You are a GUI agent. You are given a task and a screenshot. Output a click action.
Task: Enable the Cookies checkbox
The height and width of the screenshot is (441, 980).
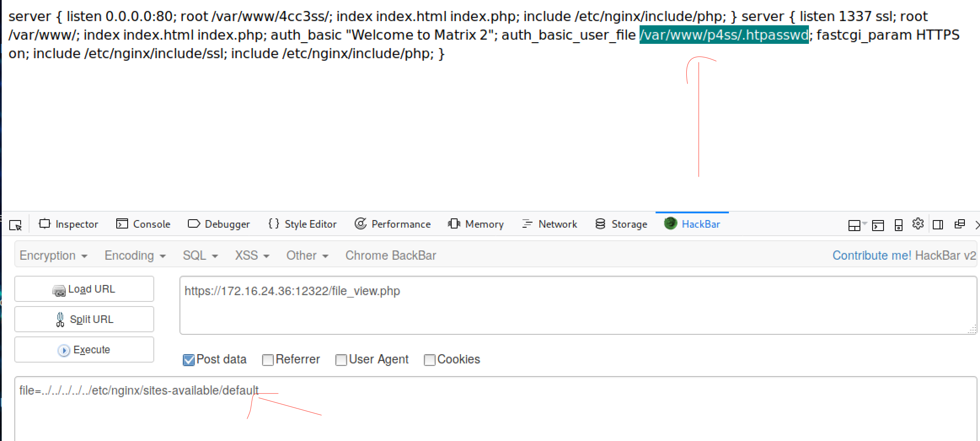click(429, 360)
